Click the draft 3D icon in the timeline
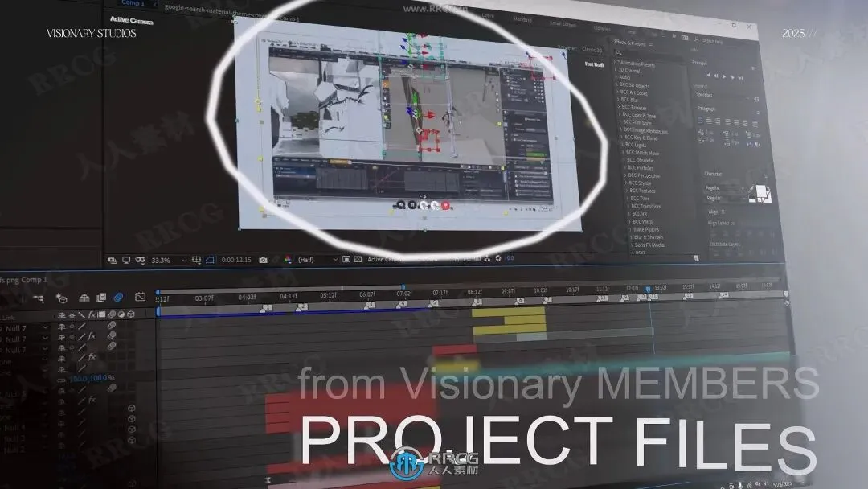The height and width of the screenshot is (489, 868). click(x=61, y=299)
